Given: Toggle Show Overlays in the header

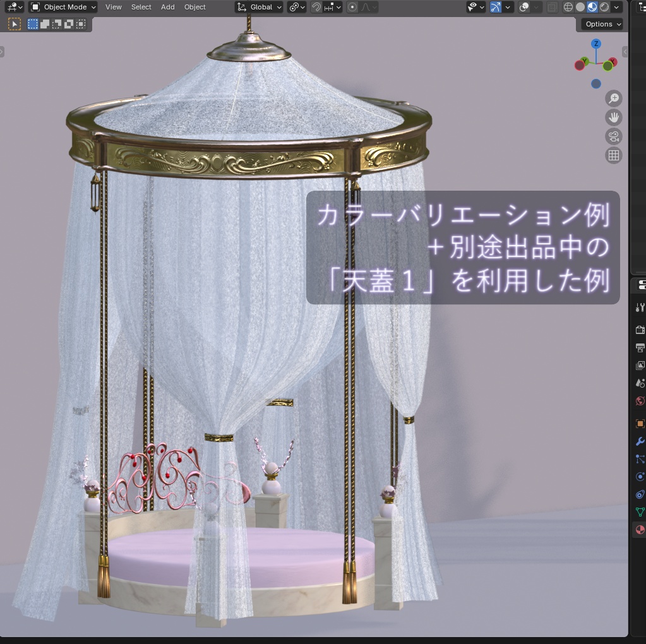Looking at the screenshot, I should pyautogui.click(x=525, y=7).
